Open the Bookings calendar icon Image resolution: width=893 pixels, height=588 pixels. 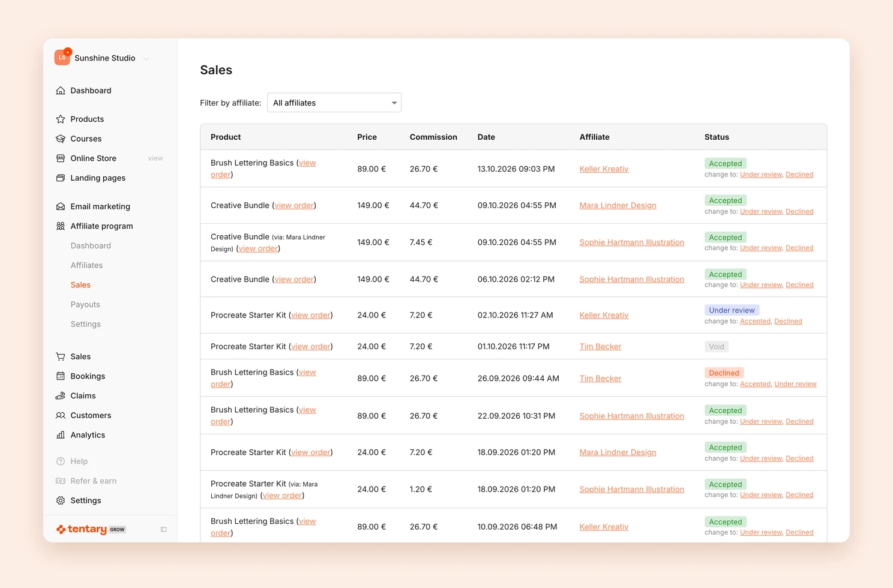[61, 376]
